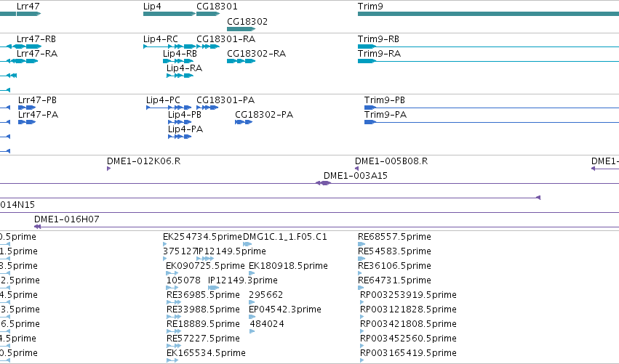The height and width of the screenshot is (364, 619).
Task: Click the RP003452560.5prime EST label
Action: [408, 339]
